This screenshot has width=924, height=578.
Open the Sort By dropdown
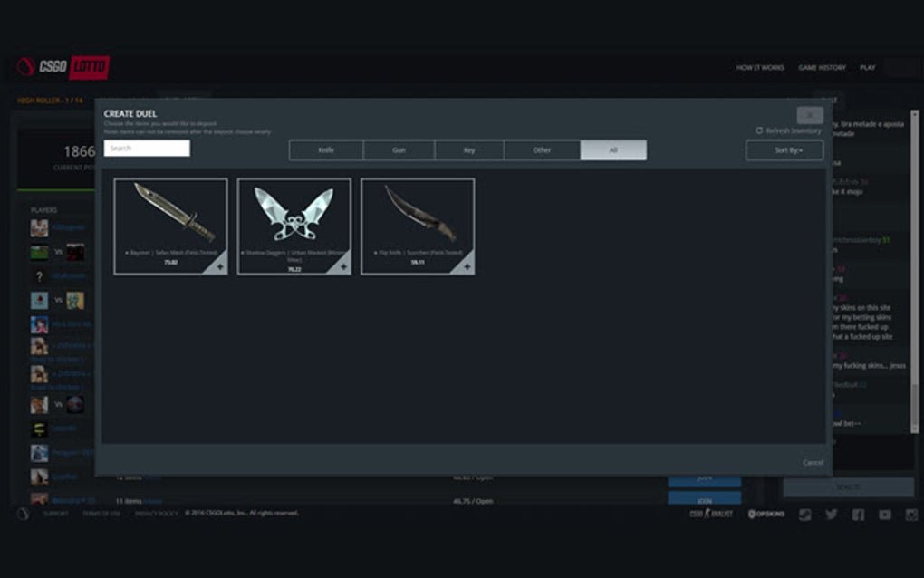pos(784,149)
